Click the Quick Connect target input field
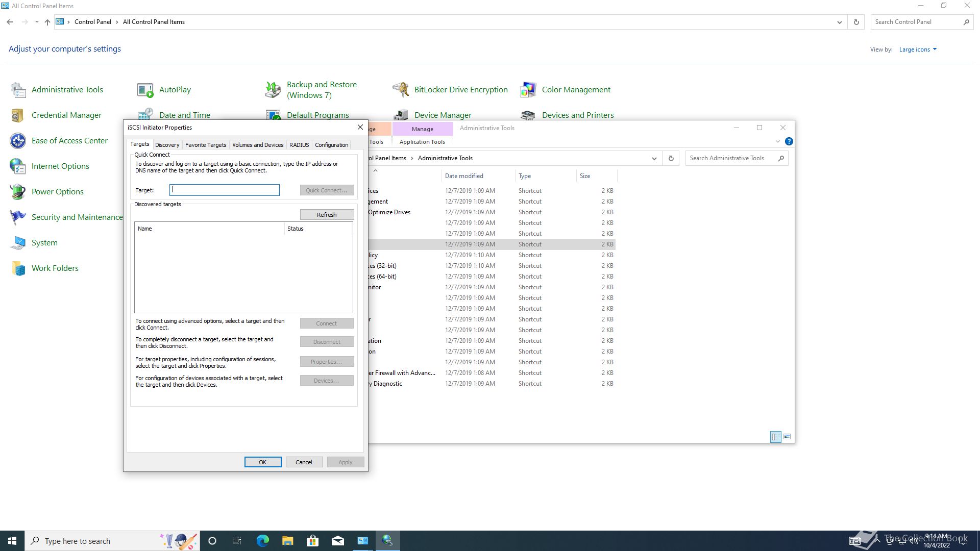 pos(225,190)
